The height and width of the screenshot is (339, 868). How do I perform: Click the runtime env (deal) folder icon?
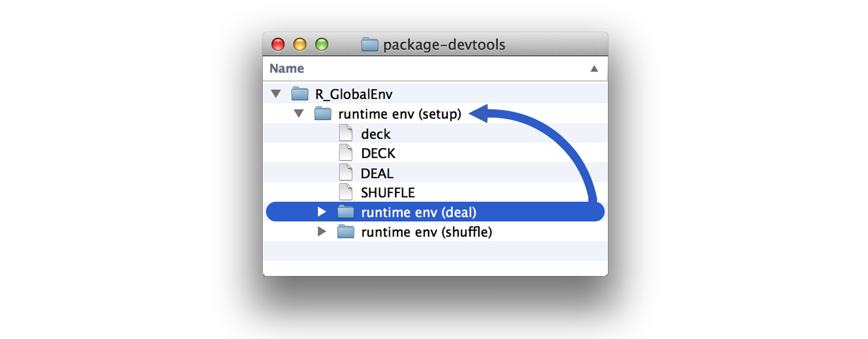pos(346,212)
